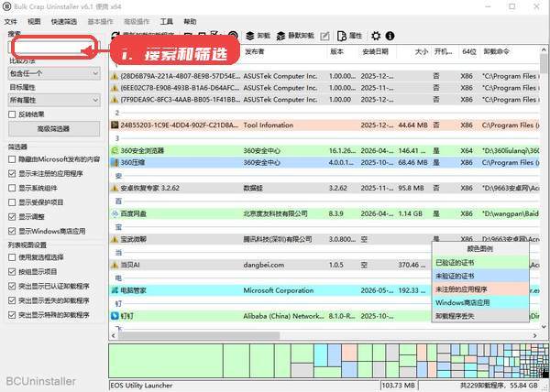Click the icon of the Tool Infomation row
The height and width of the screenshot is (392, 550).
coord(115,125)
